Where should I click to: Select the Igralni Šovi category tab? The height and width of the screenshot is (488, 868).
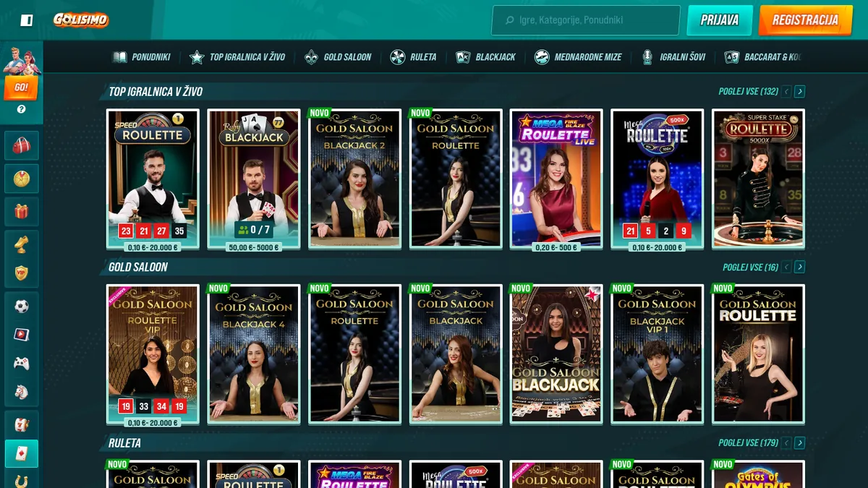[673, 57]
